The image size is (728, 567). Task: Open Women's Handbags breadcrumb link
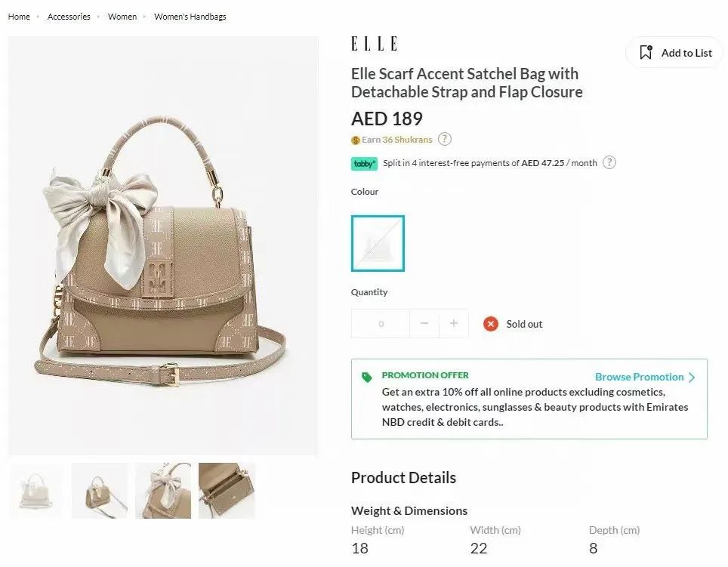(190, 17)
